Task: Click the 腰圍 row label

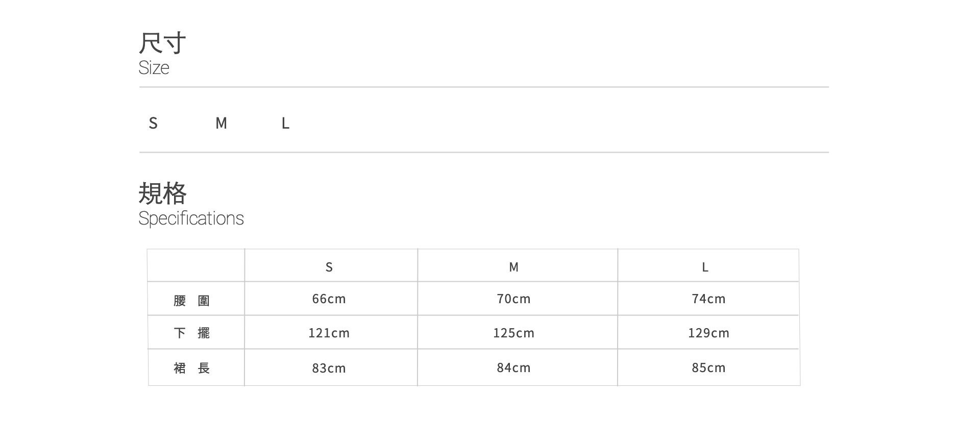Action: (192, 300)
